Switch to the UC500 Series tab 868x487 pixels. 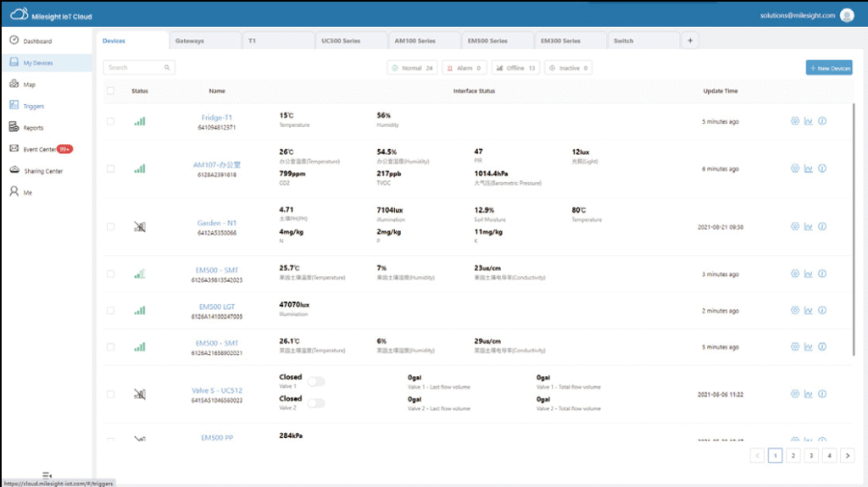(x=351, y=41)
